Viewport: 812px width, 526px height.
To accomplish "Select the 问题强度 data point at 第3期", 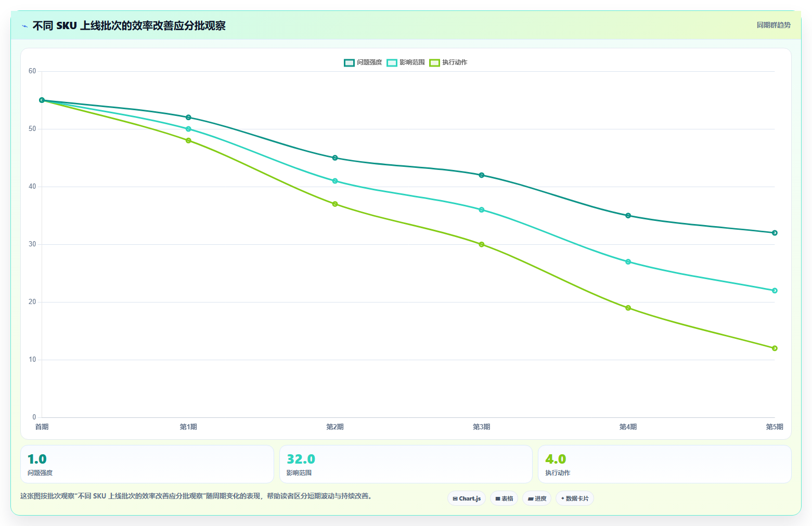I will pyautogui.click(x=482, y=175).
